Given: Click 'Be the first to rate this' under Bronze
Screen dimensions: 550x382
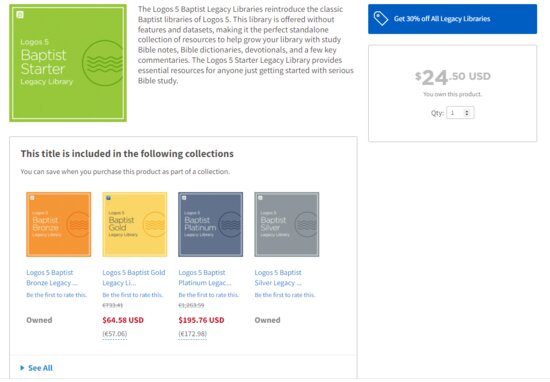Looking at the screenshot, I should coord(56,295).
